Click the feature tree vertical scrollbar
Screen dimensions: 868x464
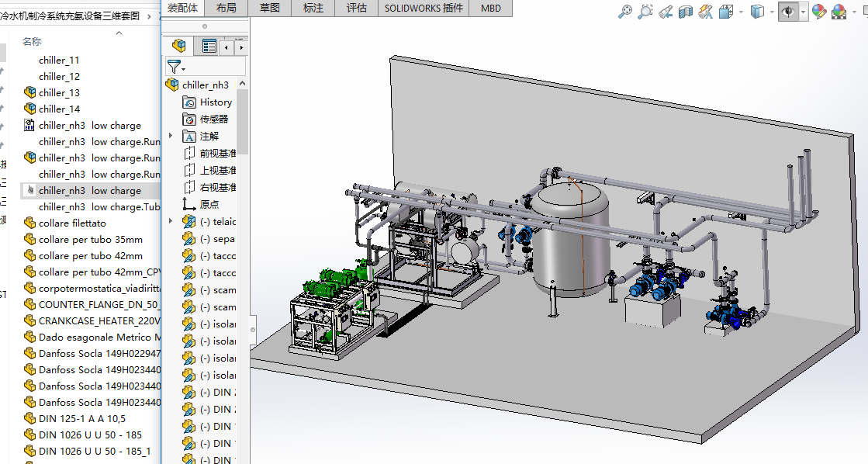tap(243, 120)
